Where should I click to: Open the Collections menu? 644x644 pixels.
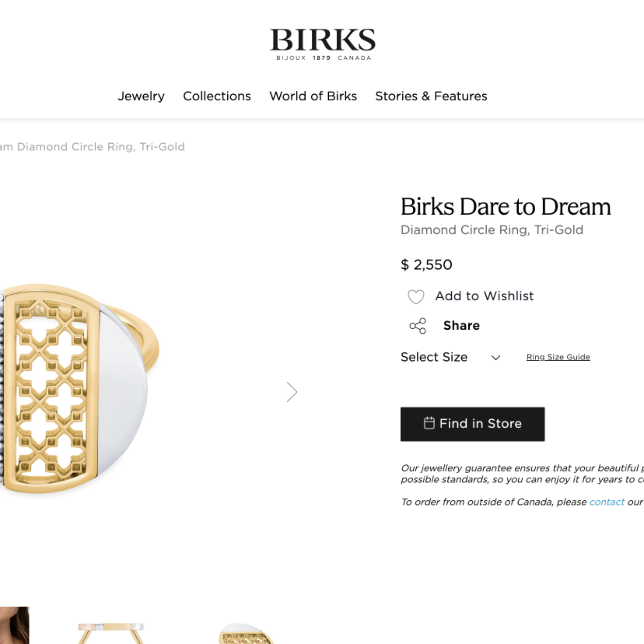click(x=217, y=96)
